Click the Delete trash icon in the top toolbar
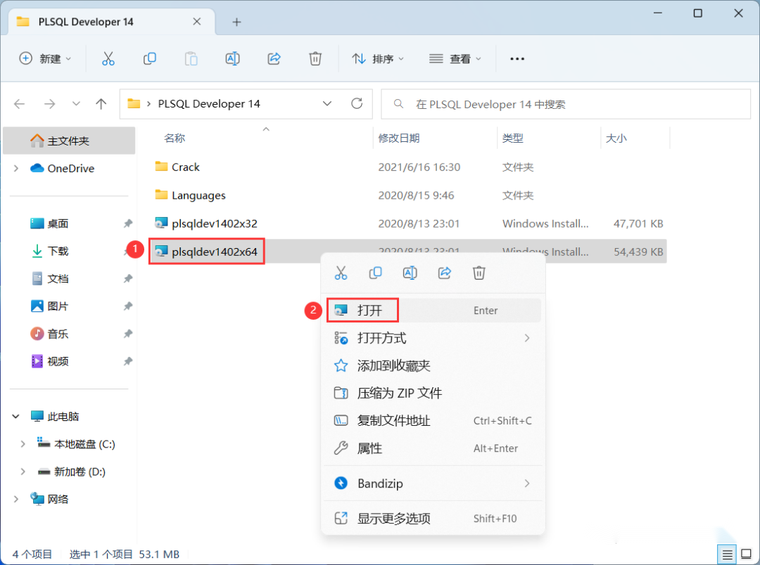This screenshot has width=760, height=565. point(315,59)
